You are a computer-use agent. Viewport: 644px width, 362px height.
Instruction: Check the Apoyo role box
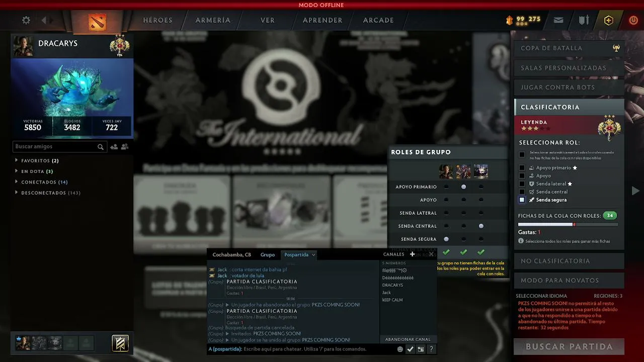522,176
